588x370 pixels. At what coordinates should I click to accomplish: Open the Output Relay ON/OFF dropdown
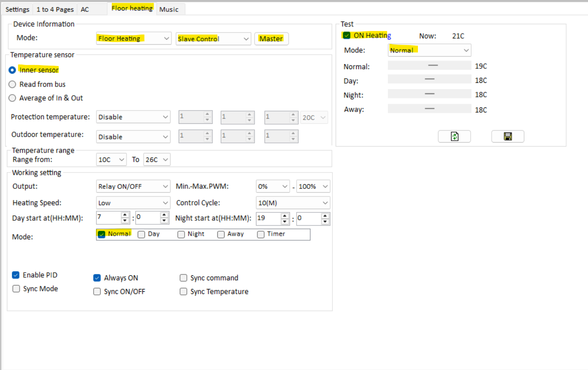(x=133, y=187)
